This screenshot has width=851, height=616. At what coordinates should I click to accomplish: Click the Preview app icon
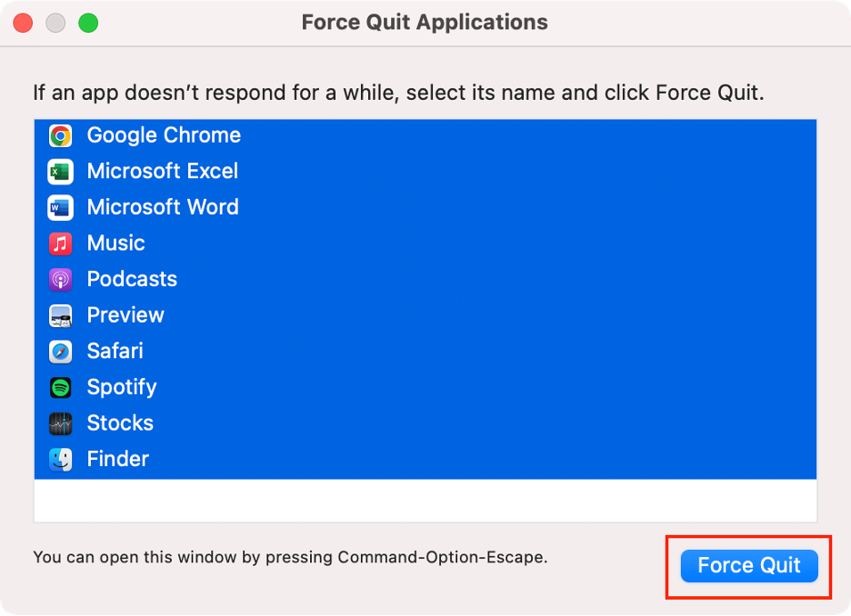click(x=59, y=315)
